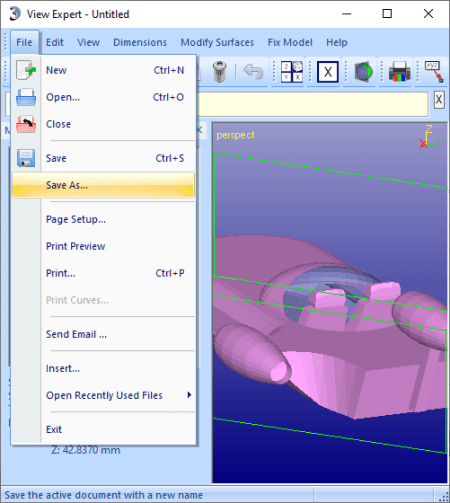Expand Open Recently Used Files submenu

(103, 395)
